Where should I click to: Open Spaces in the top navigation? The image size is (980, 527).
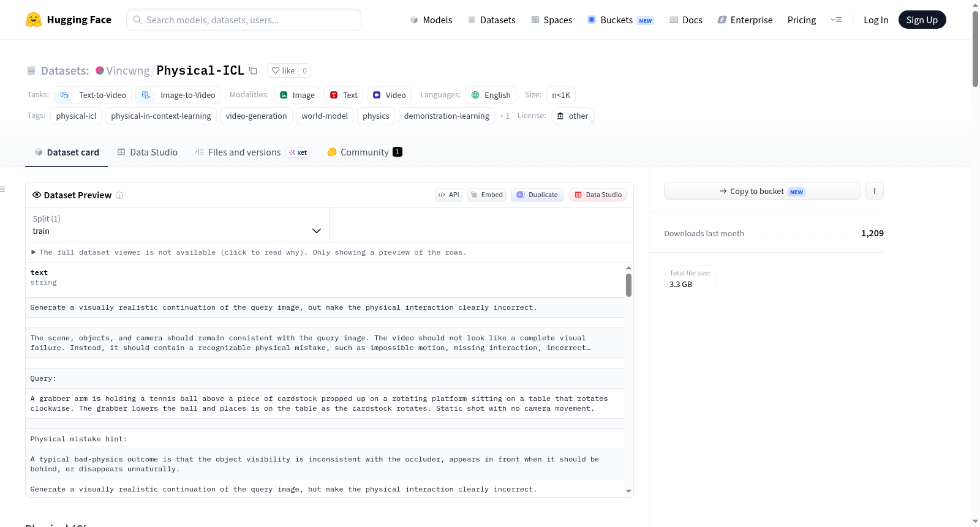(x=551, y=20)
